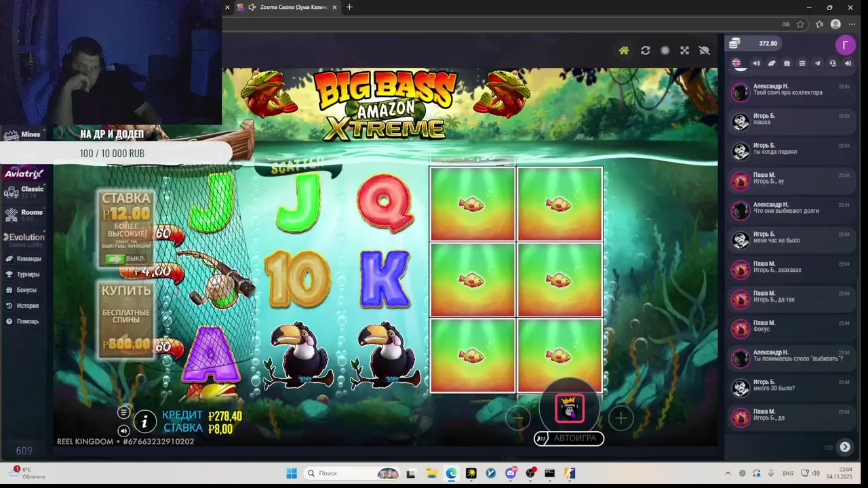Open the browser profile avatar
868x488 pixels.
coord(835,24)
